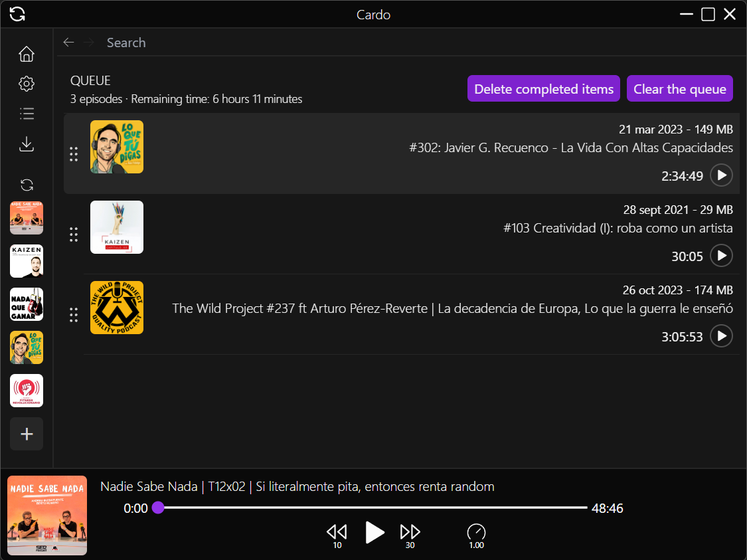Viewport: 747px width, 560px height.
Task: Click elapsed time '0:00'
Action: pos(135,509)
